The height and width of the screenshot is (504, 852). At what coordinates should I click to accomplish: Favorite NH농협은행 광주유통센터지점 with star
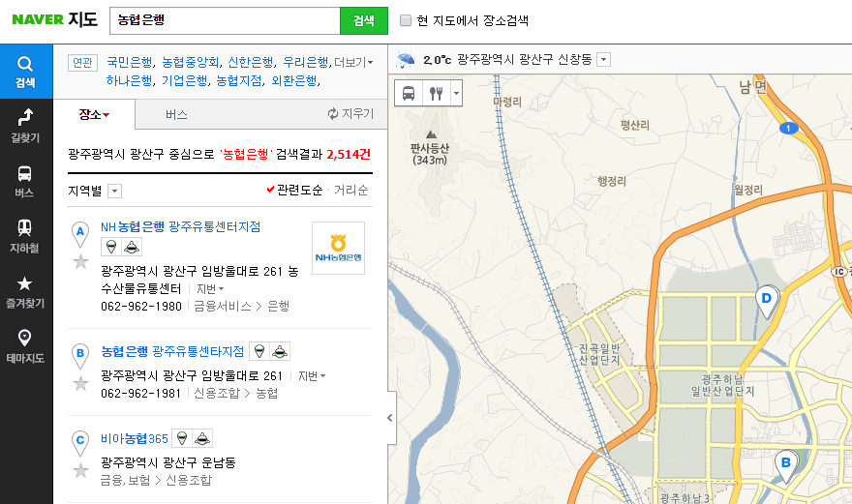click(x=81, y=262)
